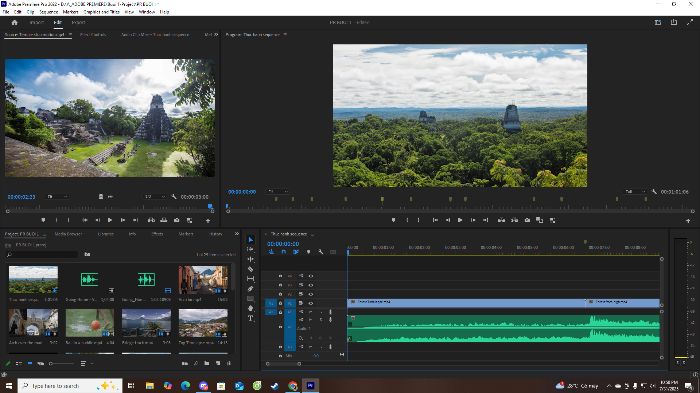Click Overwrite button in Source monitor
Viewport: 700px width, 393px height.
(164, 220)
